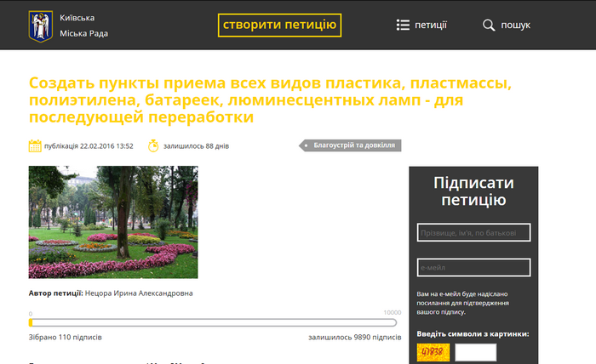Focus the captcha symbols input box
The height and width of the screenshot is (364, 596).
(476, 352)
